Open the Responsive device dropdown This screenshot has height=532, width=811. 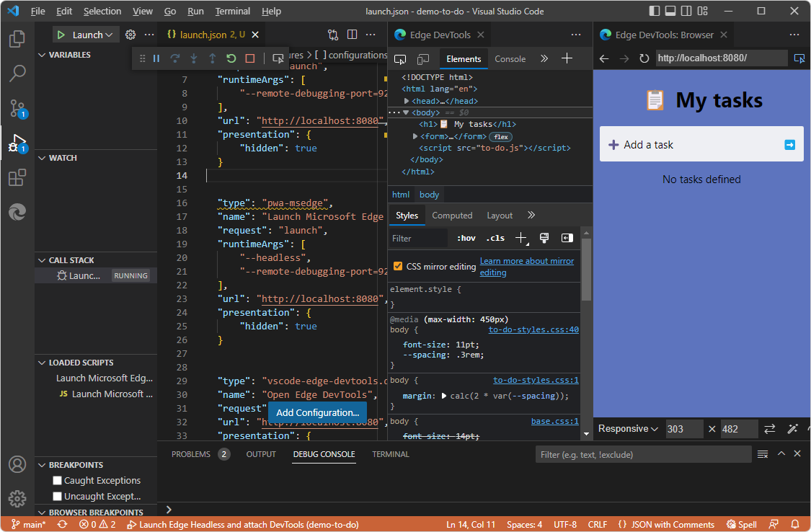point(627,428)
